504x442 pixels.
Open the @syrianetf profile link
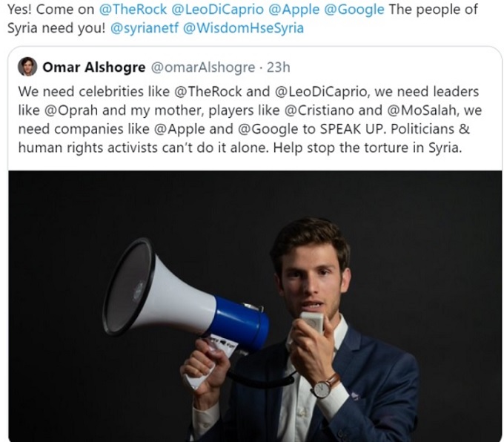click(145, 28)
